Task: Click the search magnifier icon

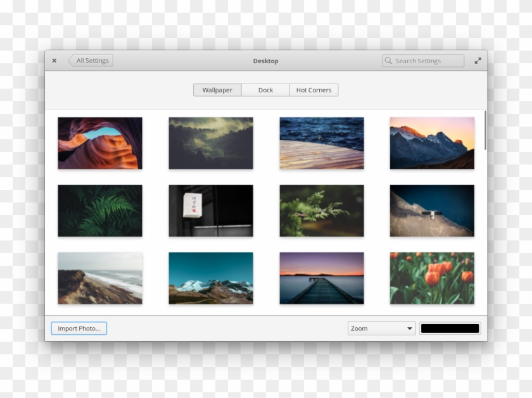Action: tap(389, 61)
